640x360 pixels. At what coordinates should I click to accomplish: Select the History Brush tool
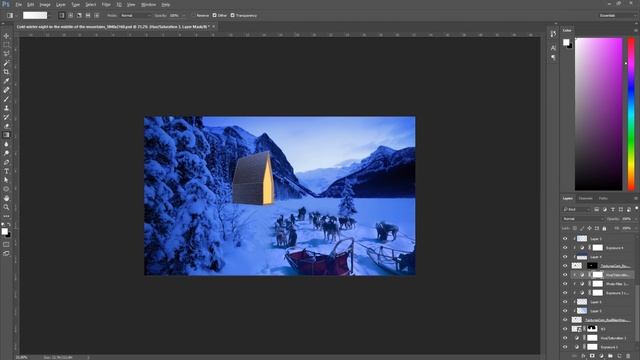[x=6, y=117]
